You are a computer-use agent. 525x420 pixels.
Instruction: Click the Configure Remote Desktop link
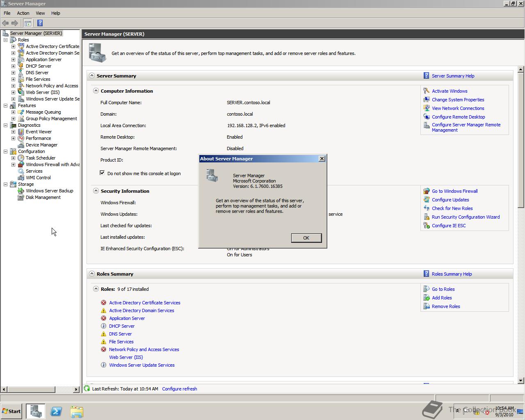(458, 117)
